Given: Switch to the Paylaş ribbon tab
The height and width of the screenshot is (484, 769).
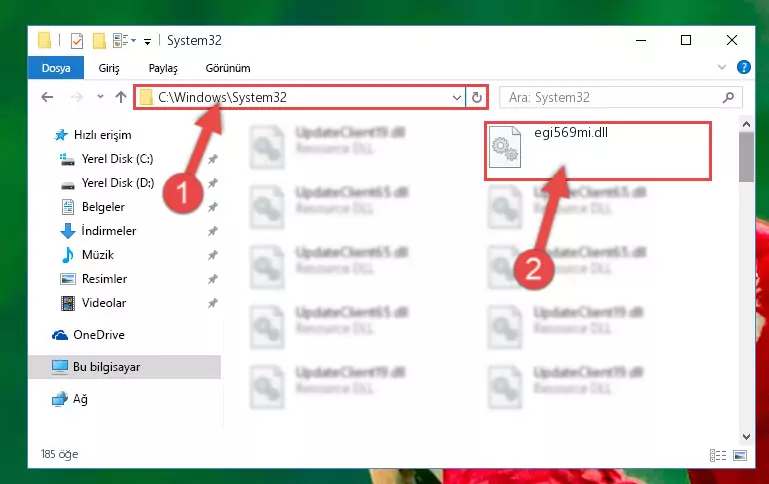Looking at the screenshot, I should [x=163, y=68].
